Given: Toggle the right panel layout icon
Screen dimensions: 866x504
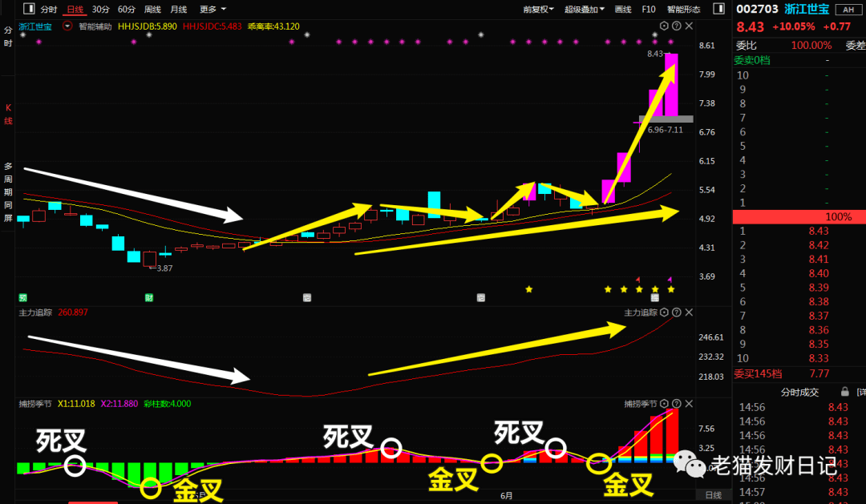Looking at the screenshot, I should (x=718, y=10).
